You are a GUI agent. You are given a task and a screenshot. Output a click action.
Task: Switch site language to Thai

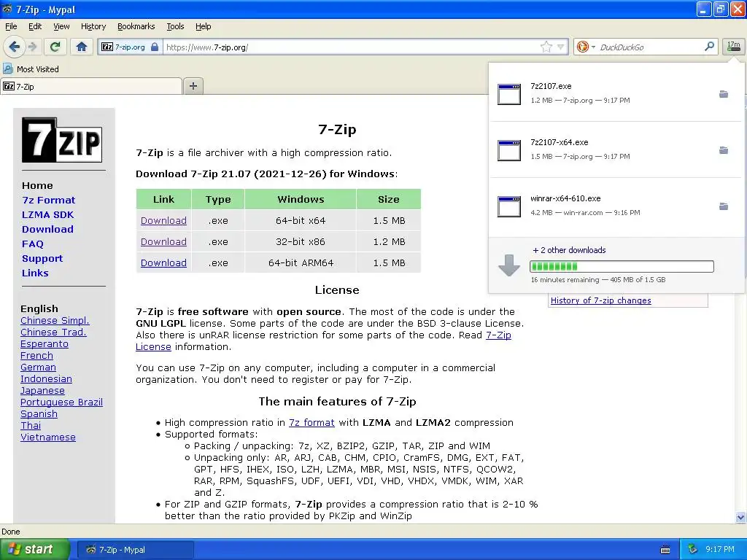pos(31,425)
